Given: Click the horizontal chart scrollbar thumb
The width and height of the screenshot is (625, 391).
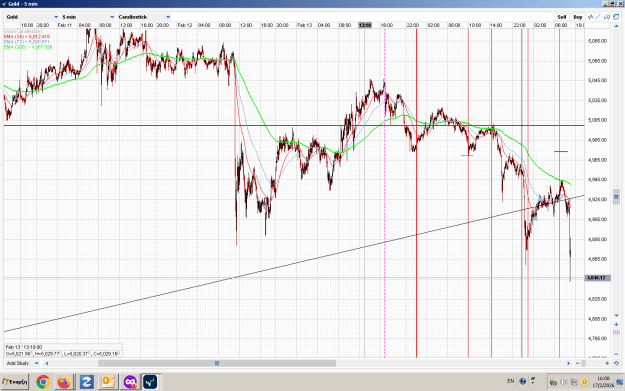Looking at the screenshot, I should (x=217, y=363).
